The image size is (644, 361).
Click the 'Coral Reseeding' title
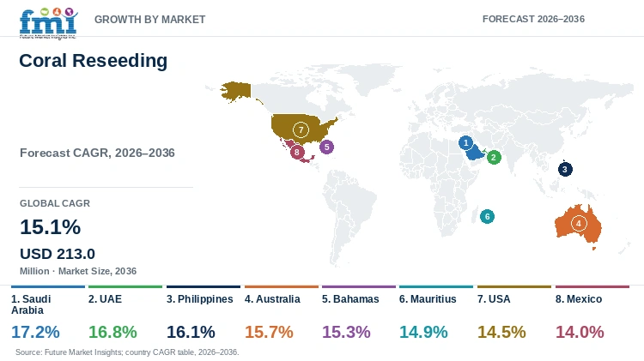click(x=94, y=61)
